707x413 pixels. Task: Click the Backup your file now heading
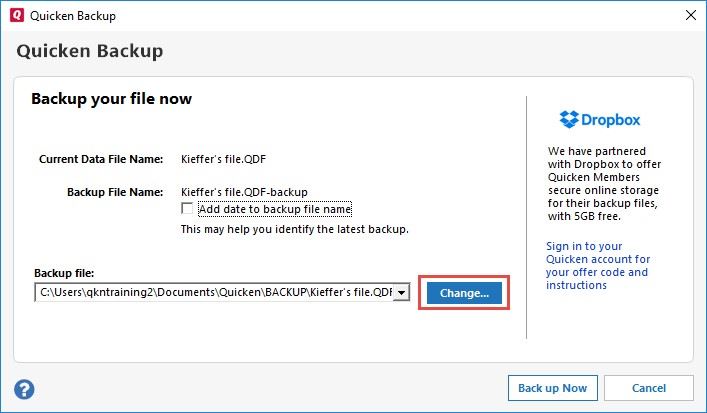point(111,99)
